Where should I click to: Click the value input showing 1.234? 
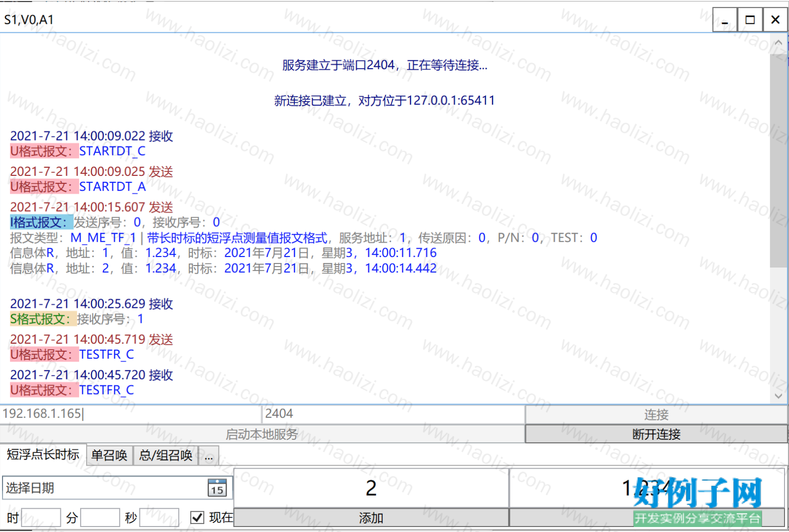(x=647, y=488)
